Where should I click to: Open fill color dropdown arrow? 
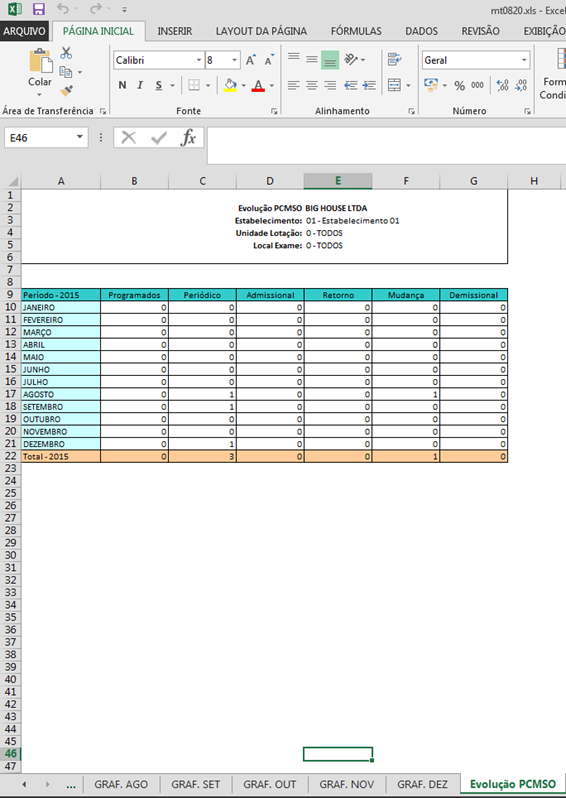coord(244,86)
